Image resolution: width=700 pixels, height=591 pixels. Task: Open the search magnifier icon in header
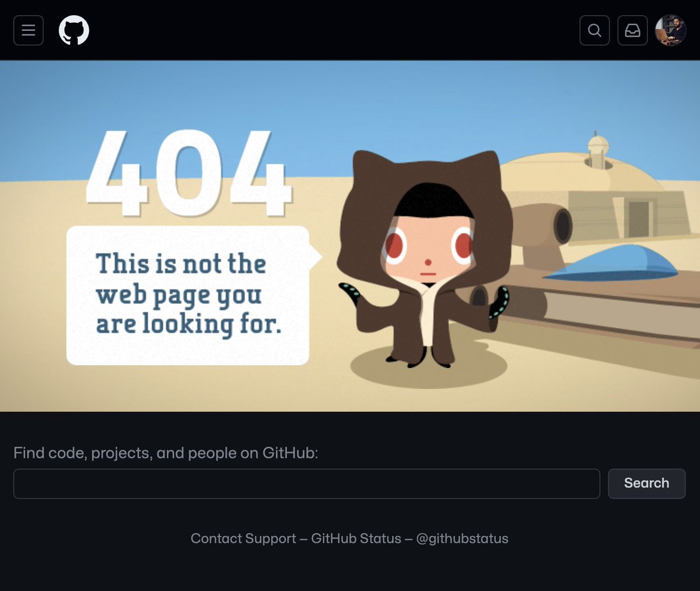pyautogui.click(x=594, y=30)
